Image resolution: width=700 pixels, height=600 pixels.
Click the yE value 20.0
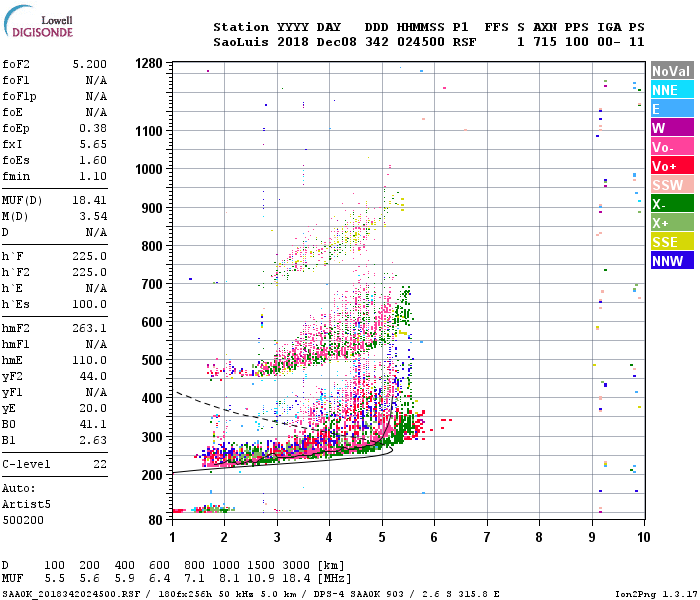(93, 408)
